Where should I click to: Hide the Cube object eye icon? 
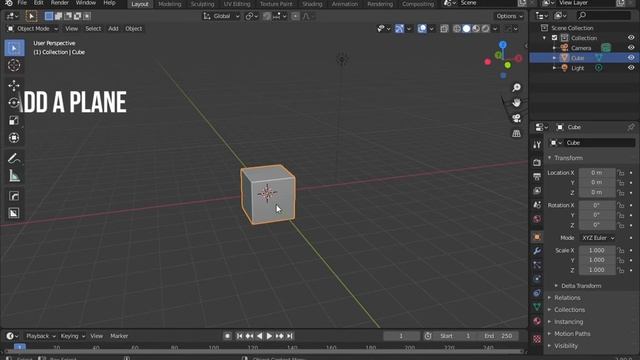pyautogui.click(x=631, y=58)
